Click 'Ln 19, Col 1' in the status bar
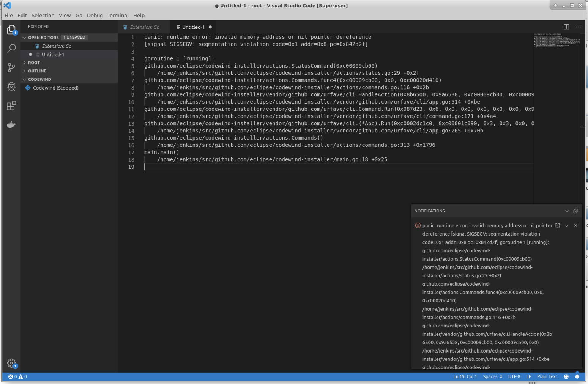Screen dimensions: 588x384 (x=465, y=376)
